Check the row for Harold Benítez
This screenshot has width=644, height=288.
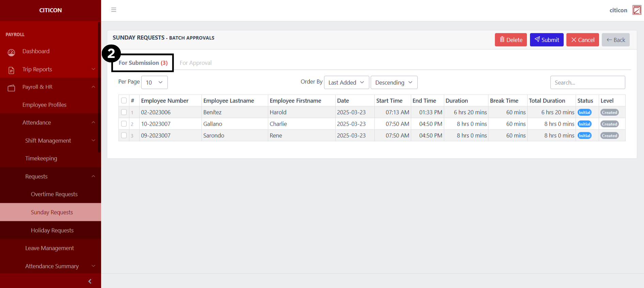[x=124, y=112]
